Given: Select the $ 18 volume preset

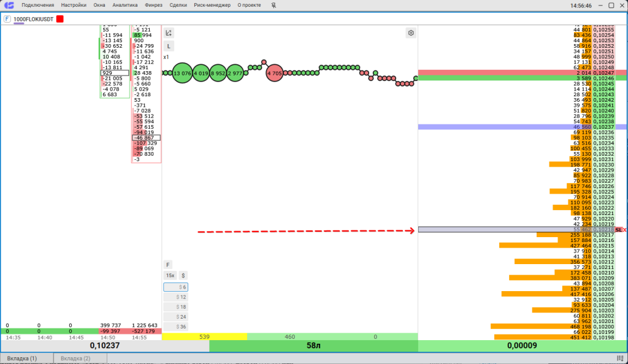Looking at the screenshot, I should [x=175, y=307].
